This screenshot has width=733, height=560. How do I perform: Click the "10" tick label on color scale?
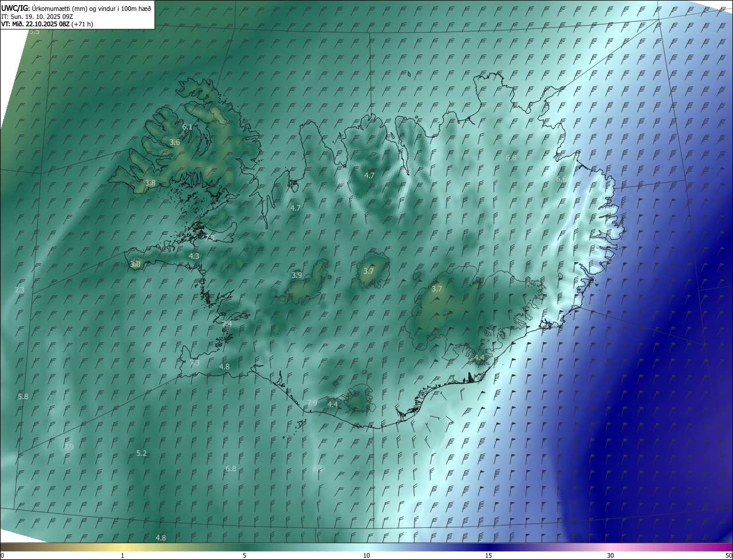[x=366, y=555]
